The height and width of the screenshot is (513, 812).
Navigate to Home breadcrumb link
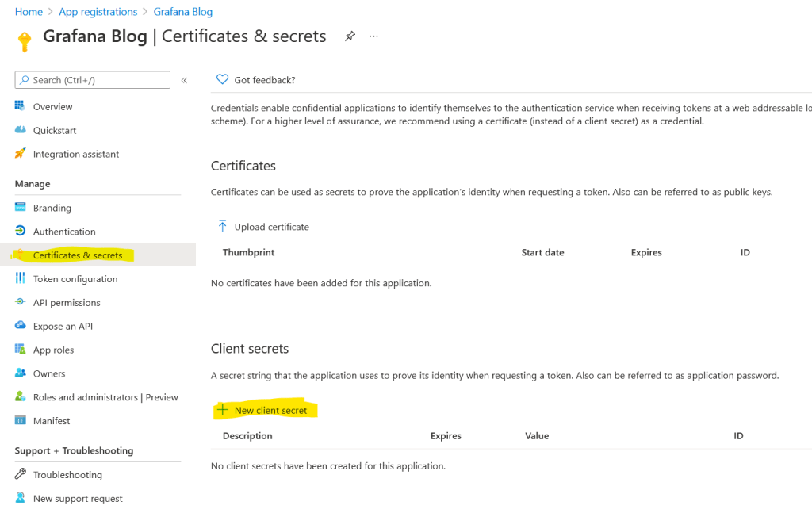point(29,12)
